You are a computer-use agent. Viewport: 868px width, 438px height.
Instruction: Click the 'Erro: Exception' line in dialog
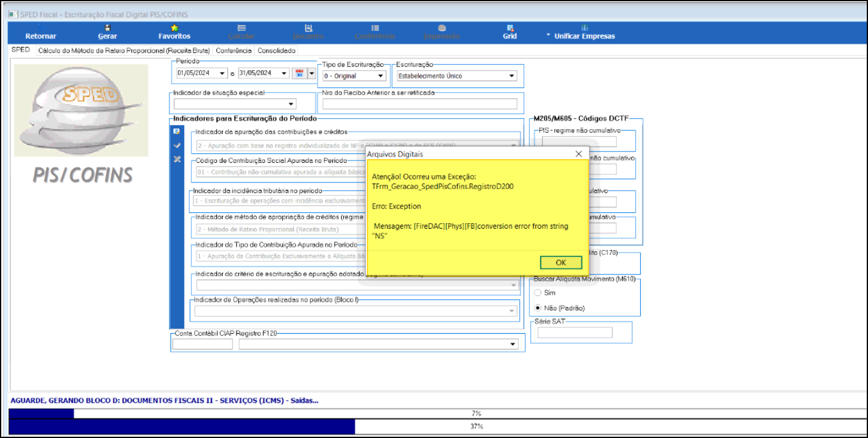click(x=396, y=206)
